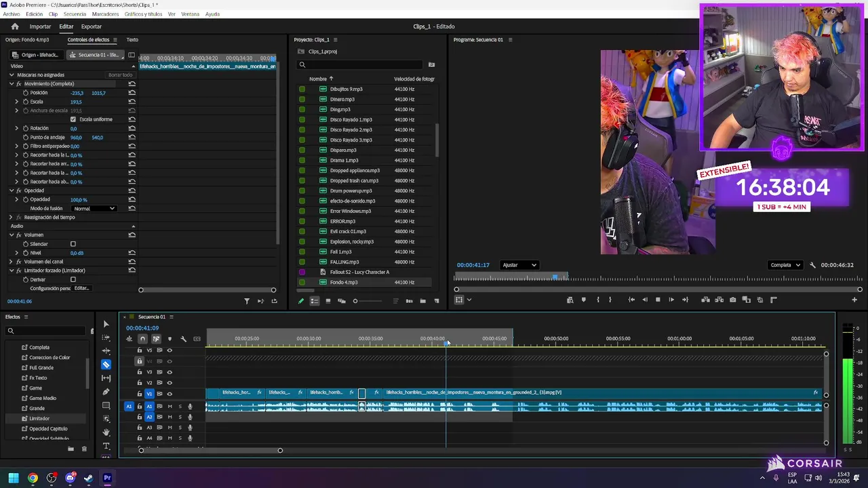The width and height of the screenshot is (868, 488).
Task: Solo audio track A2
Action: pyautogui.click(x=180, y=417)
